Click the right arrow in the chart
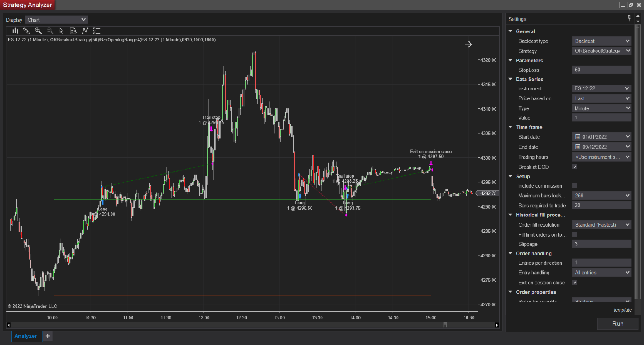 (468, 44)
